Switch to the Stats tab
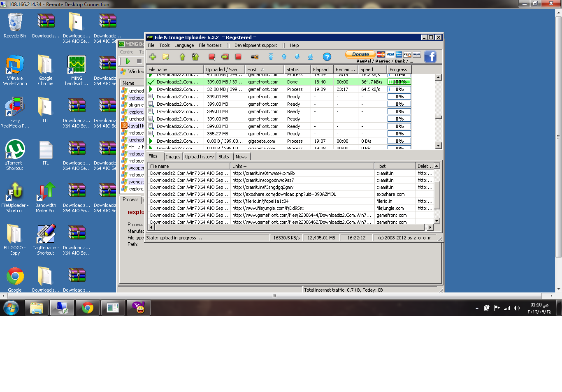Screen dimensions: 562x392 click(224, 157)
